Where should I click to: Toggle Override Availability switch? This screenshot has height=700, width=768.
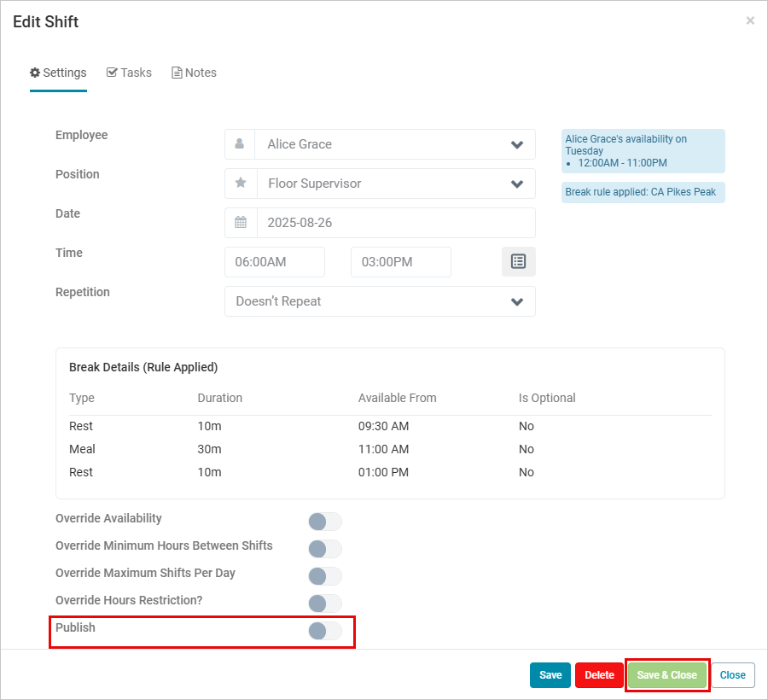point(324,522)
